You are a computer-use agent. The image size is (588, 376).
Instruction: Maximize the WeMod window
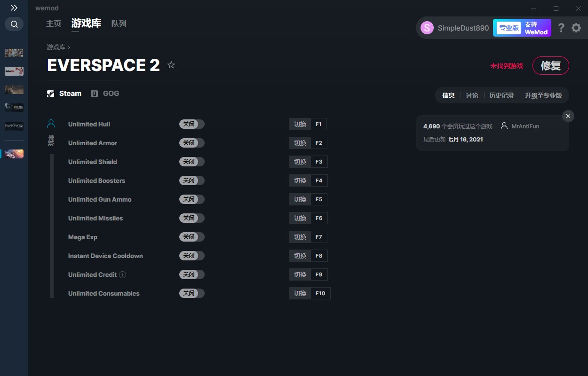pyautogui.click(x=556, y=8)
